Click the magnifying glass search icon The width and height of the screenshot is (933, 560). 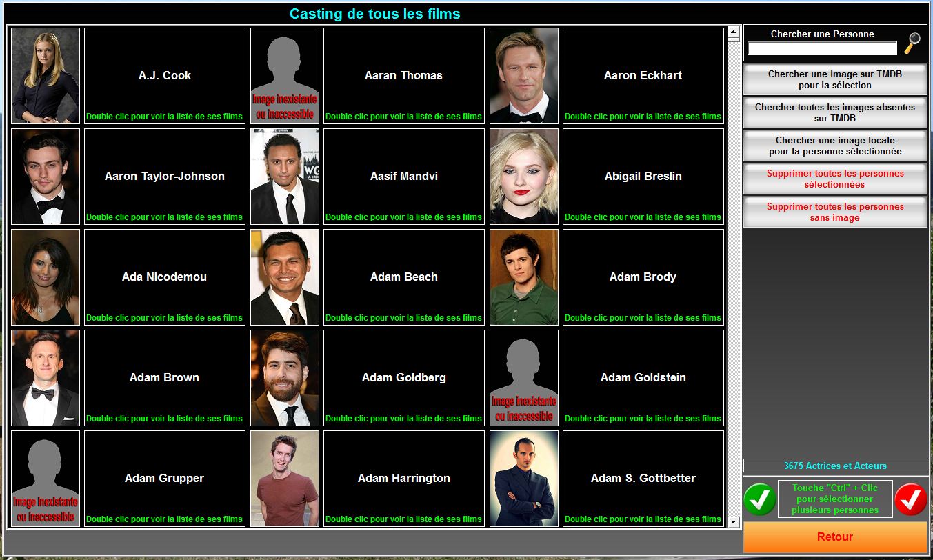(x=912, y=43)
